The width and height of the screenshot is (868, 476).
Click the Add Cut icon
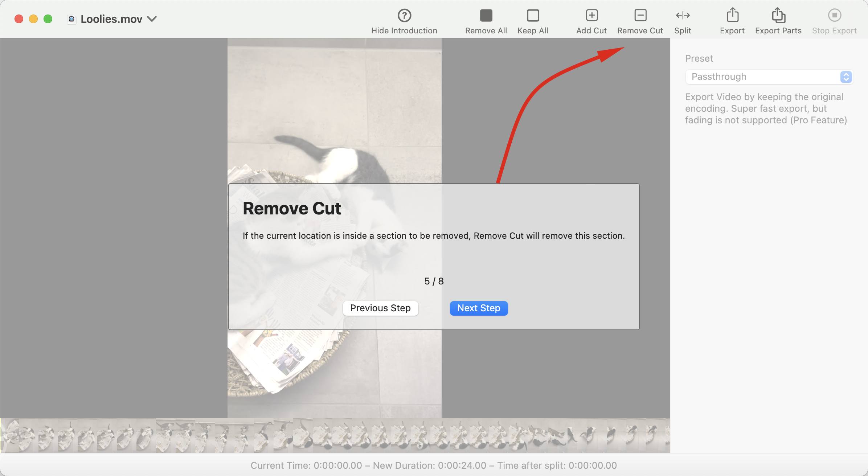[591, 15]
